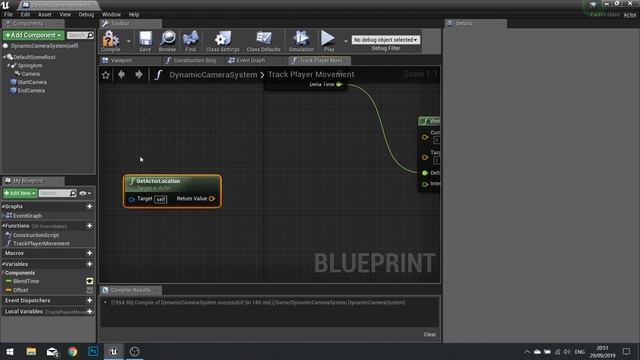Screen dimensions: 640x360
Task: Bookmark the graph with star icon
Action: (x=106, y=75)
